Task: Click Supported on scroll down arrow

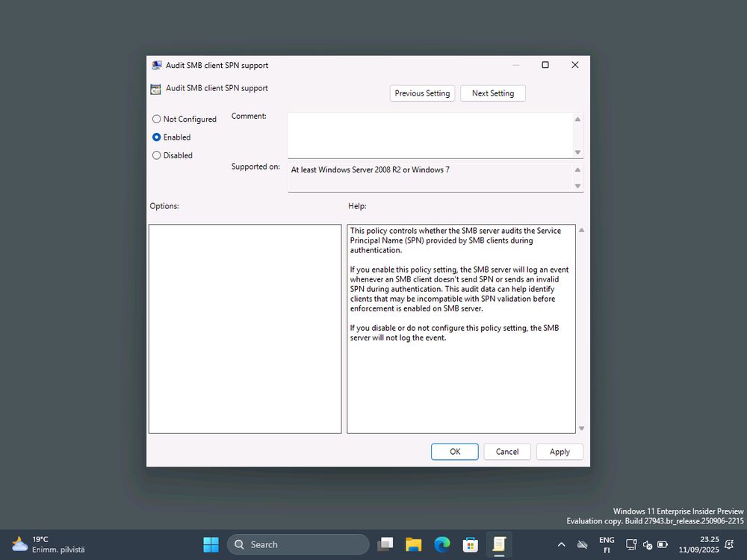Action: pyautogui.click(x=577, y=186)
